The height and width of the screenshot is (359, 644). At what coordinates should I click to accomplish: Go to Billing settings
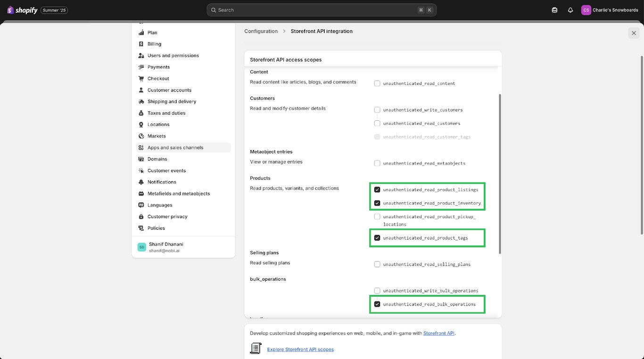[183, 44]
